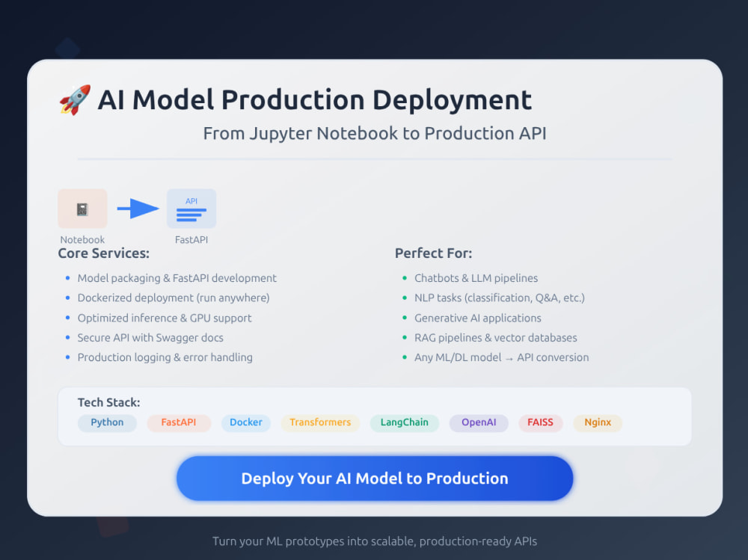Screen dimensions: 748x560
Task: Click Deploy Your AI Model to Production
Action: click(x=375, y=478)
